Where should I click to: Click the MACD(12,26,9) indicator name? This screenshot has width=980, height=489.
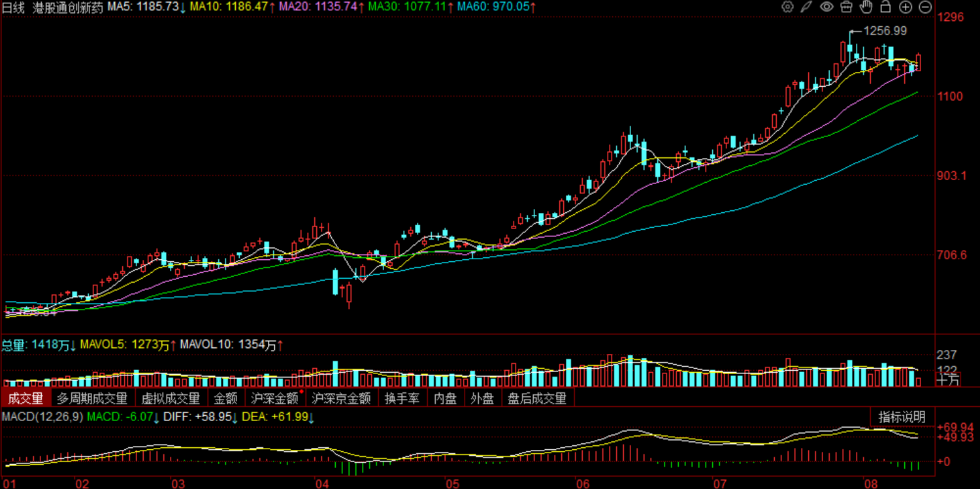click(42, 416)
